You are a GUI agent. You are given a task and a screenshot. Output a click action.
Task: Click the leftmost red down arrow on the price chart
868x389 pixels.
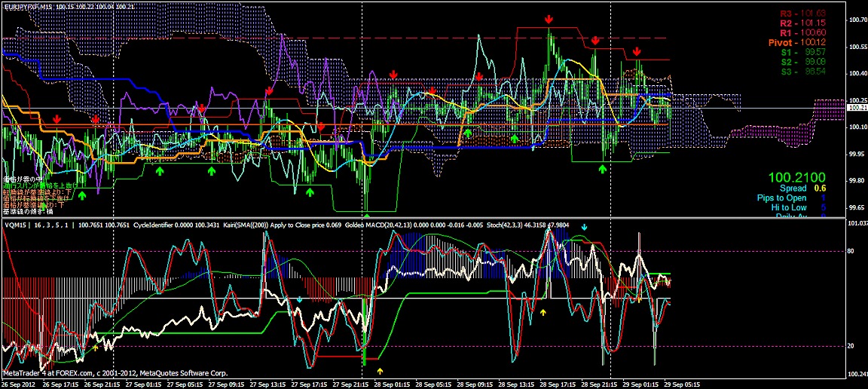click(57, 120)
